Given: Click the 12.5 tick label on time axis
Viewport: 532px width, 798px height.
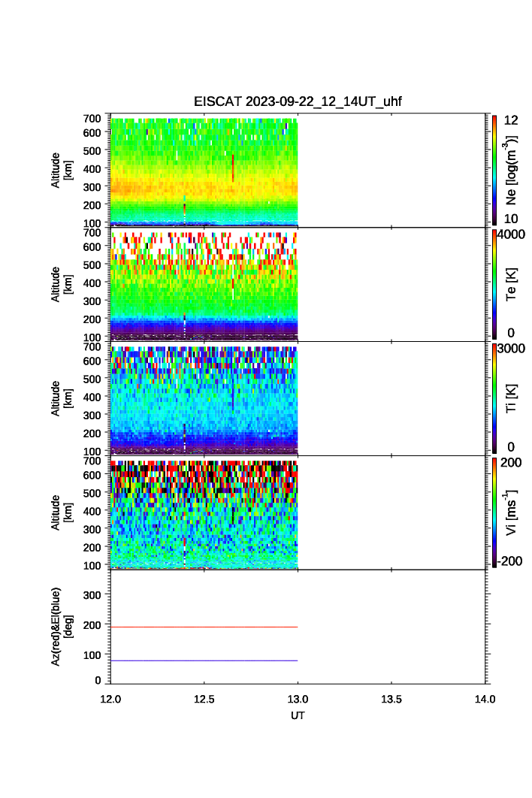Looking at the screenshot, I should (x=204, y=700).
